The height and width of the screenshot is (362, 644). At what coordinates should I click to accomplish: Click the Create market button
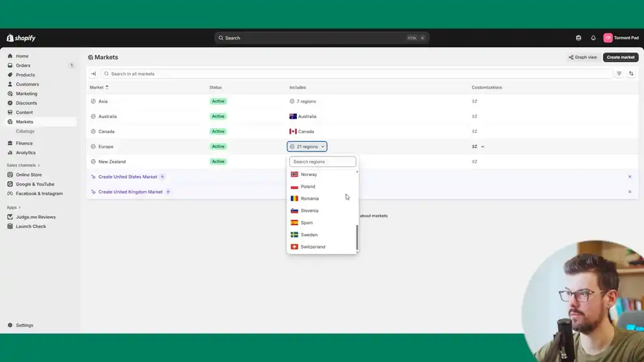(620, 57)
